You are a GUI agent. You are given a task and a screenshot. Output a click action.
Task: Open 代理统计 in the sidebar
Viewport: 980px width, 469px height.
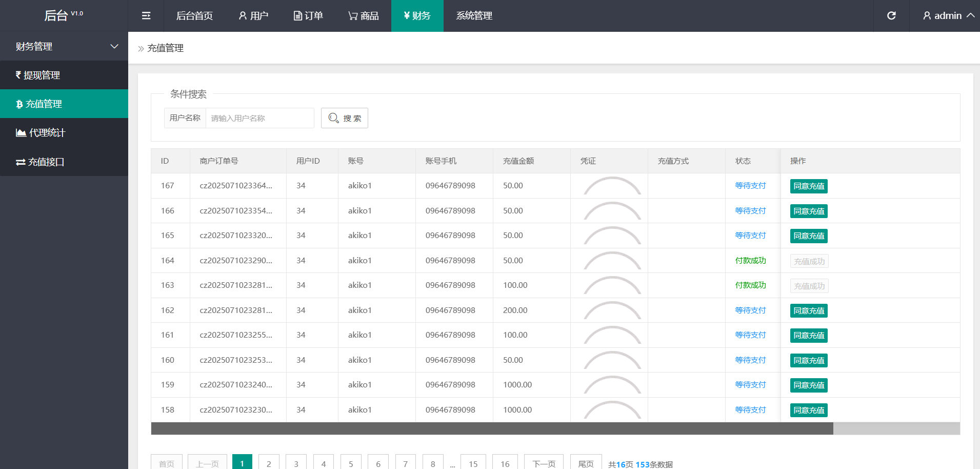point(64,132)
